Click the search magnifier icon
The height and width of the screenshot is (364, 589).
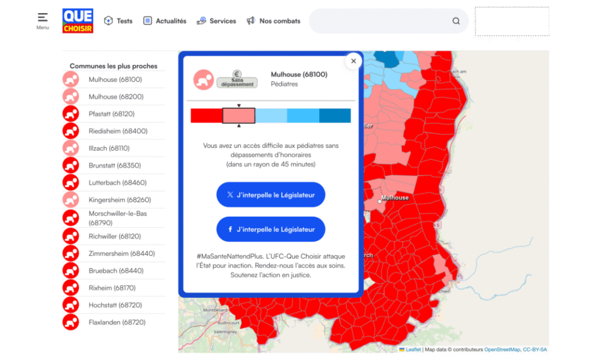456,21
